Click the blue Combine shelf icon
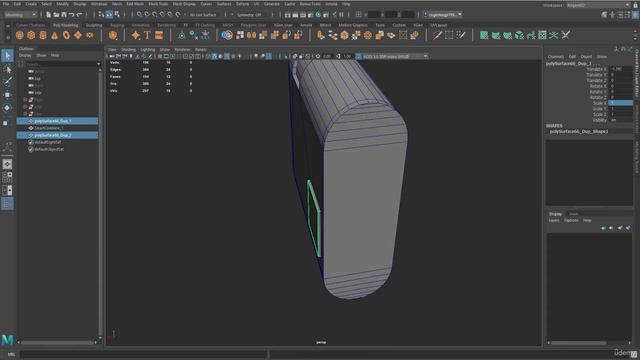 [x=227, y=36]
